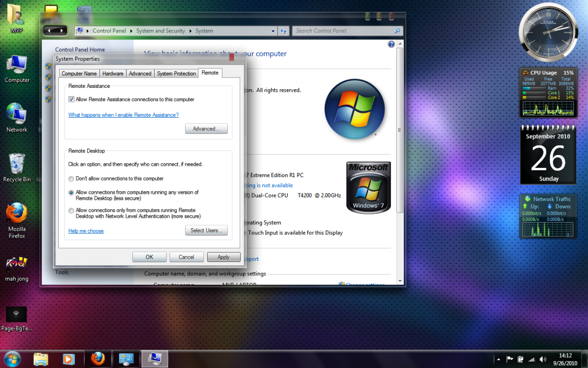Click the Control Panel breadcrumb
The image size is (588, 368).
coord(109,31)
